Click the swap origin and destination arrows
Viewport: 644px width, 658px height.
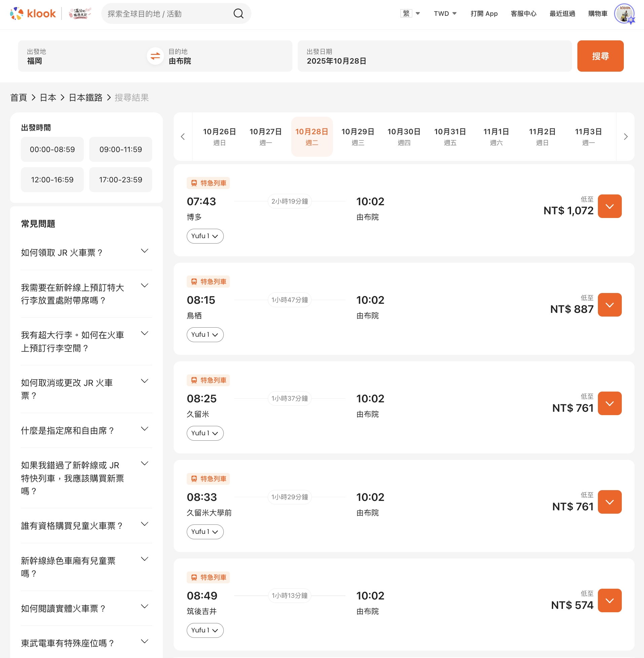click(x=155, y=56)
